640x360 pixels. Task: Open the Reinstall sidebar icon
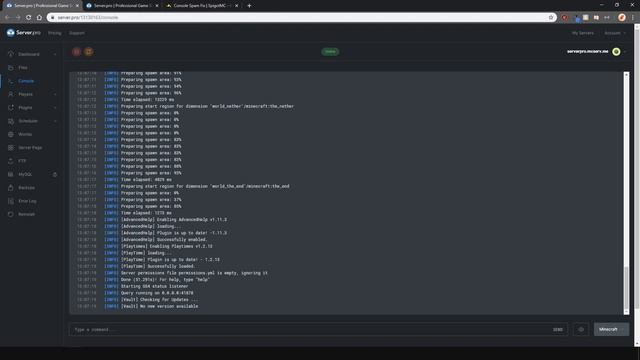click(11, 214)
